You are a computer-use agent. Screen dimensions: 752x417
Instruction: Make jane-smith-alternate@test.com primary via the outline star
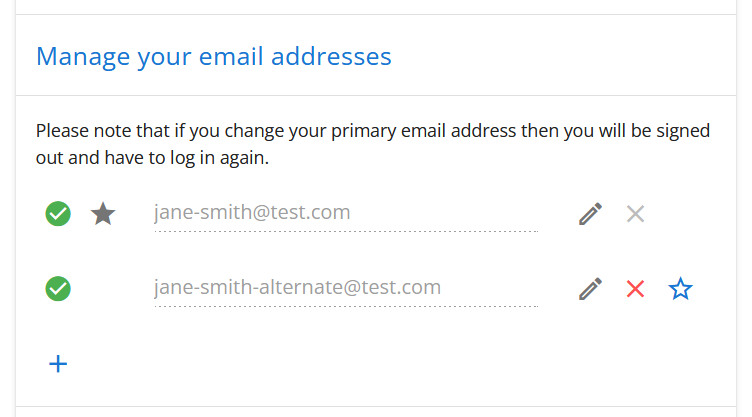pyautogui.click(x=681, y=289)
